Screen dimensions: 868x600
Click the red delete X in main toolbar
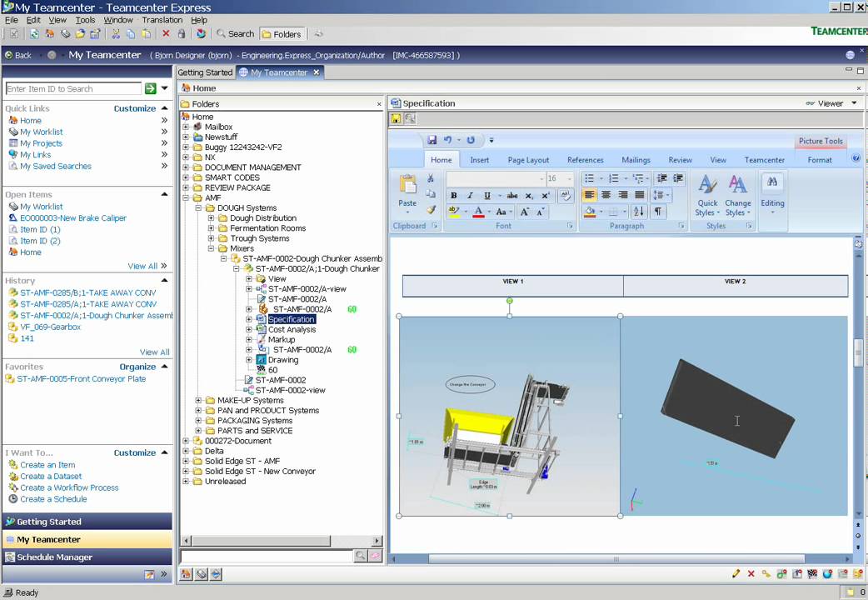[166, 34]
